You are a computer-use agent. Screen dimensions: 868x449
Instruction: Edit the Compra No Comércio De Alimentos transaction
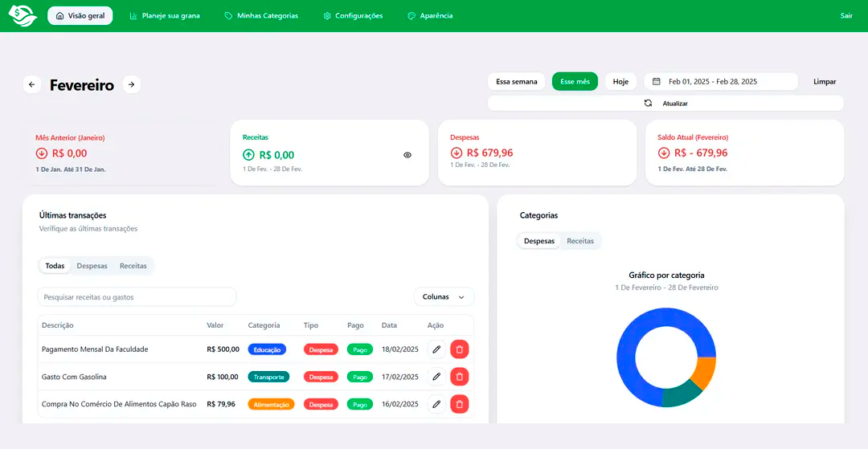click(436, 404)
